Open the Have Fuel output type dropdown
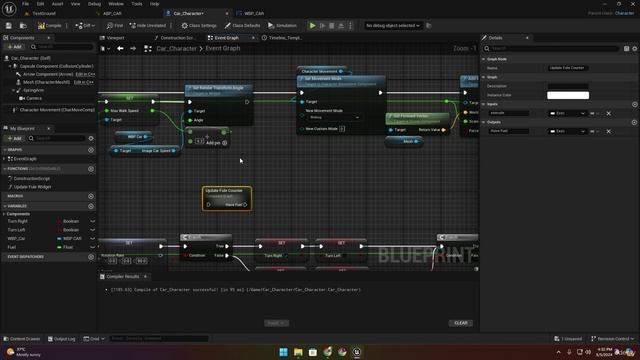Image resolution: width=640 pixels, height=360 pixels. pos(568,131)
